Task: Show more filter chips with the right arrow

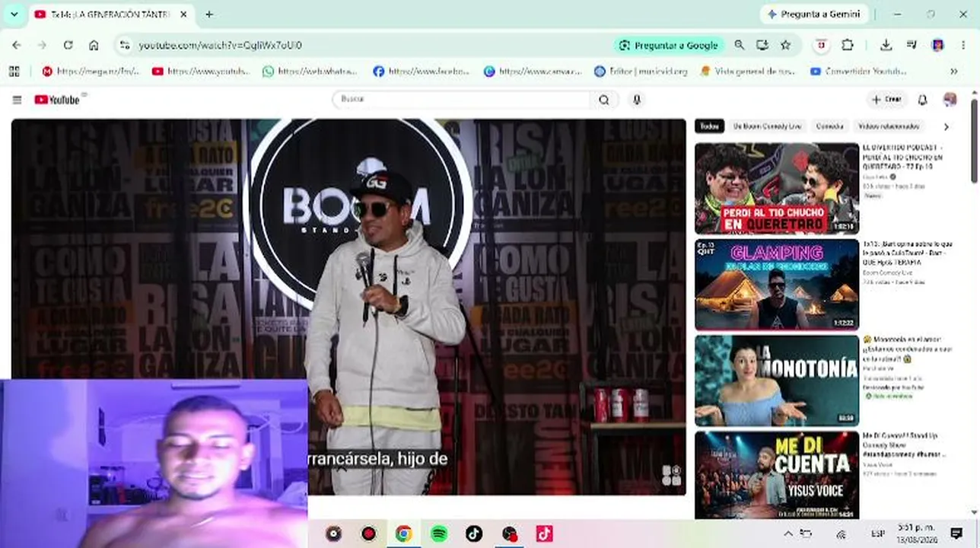Action: coord(946,126)
